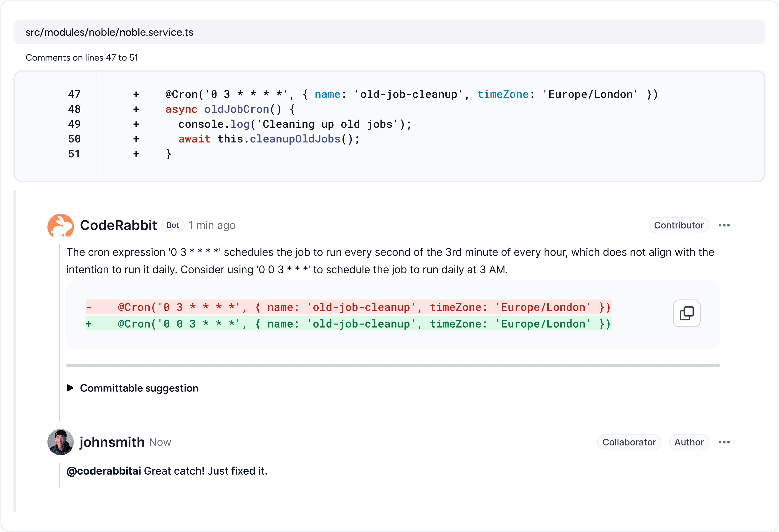The image size is (779, 532).
Task: Expand the Committable suggestion section
Action: click(x=139, y=388)
